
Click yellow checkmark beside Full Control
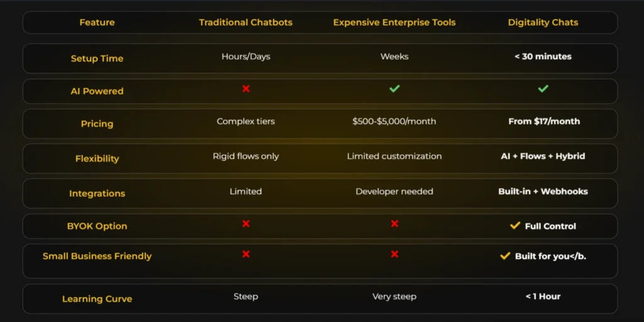click(515, 225)
